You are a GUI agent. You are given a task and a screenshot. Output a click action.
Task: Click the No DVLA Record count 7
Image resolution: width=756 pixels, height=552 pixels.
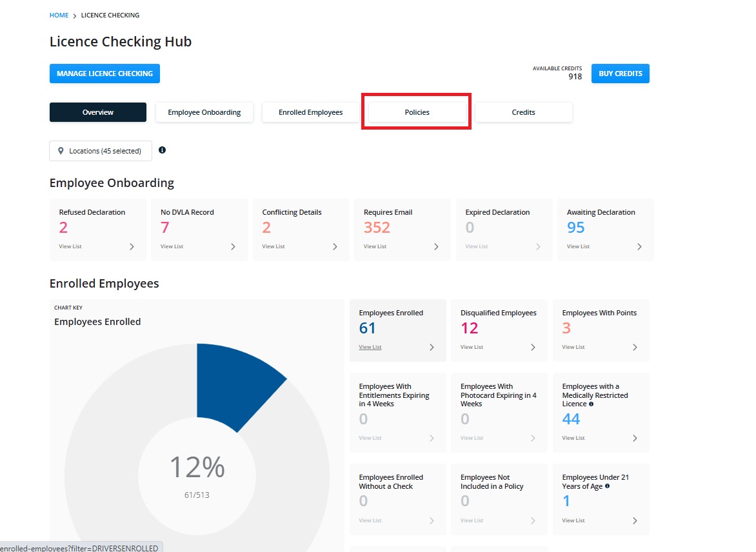coord(165,228)
